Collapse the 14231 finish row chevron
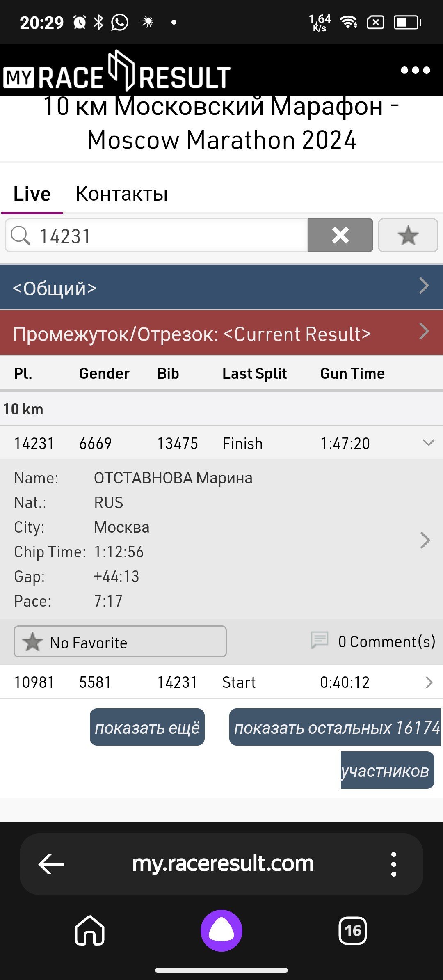Image resolution: width=443 pixels, height=980 pixels. click(x=428, y=442)
